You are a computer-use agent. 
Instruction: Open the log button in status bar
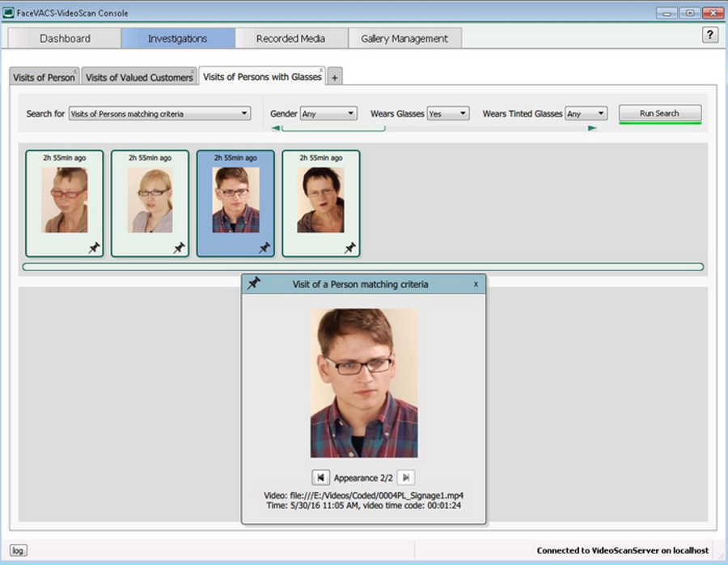click(x=18, y=550)
